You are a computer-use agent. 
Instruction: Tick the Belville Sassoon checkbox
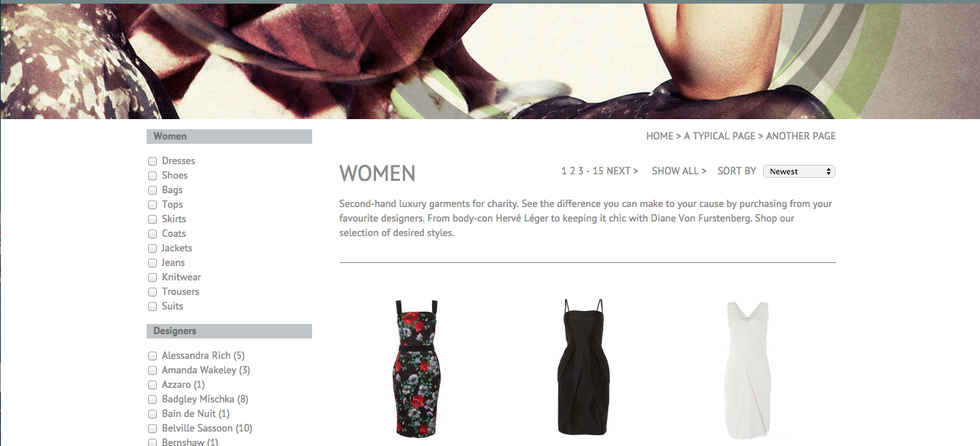pos(152,429)
